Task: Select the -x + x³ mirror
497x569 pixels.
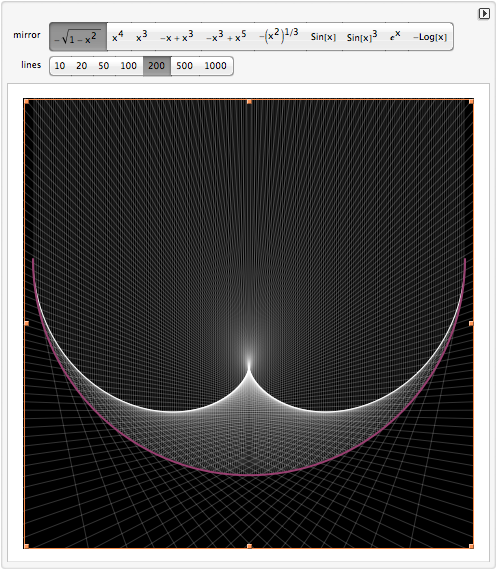Action: (x=177, y=37)
